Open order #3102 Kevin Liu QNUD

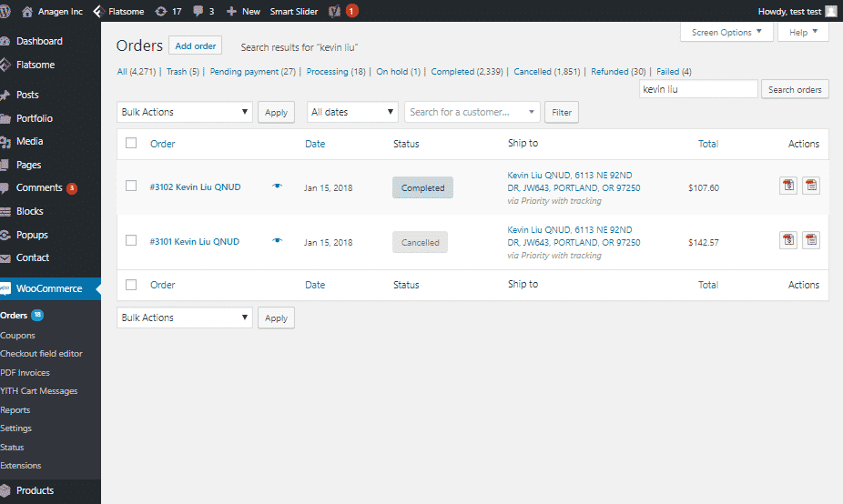195,187
